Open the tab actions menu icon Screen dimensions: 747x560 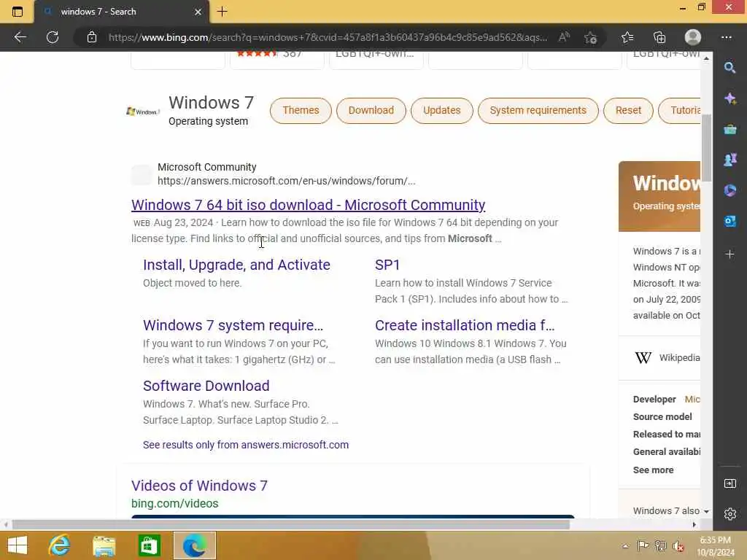click(x=18, y=12)
